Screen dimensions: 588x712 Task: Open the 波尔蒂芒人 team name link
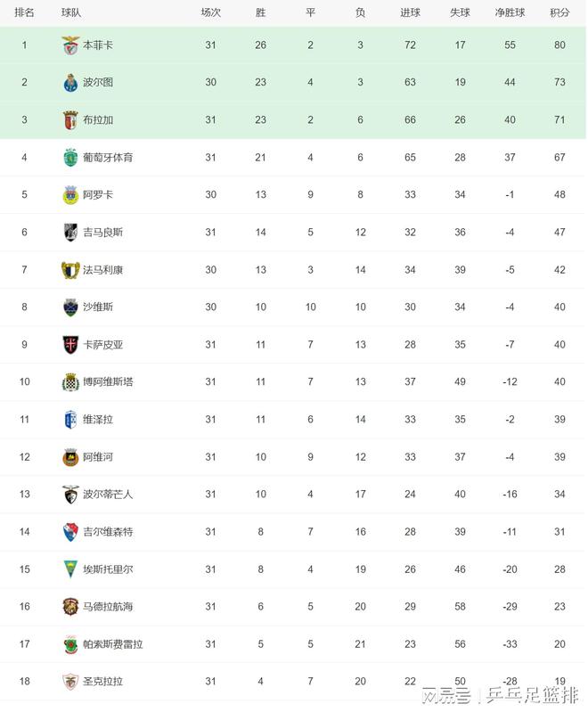pos(108,494)
